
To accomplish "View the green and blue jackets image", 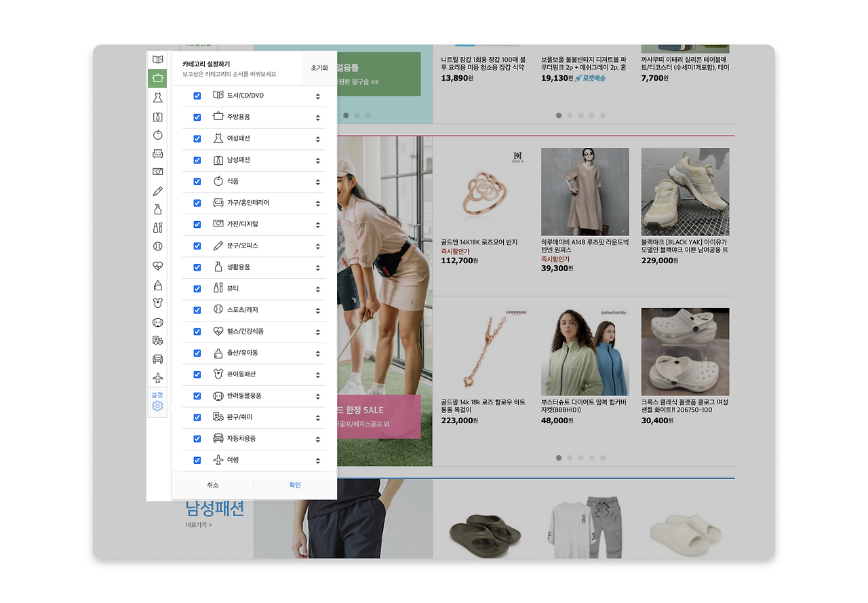I will coord(585,352).
